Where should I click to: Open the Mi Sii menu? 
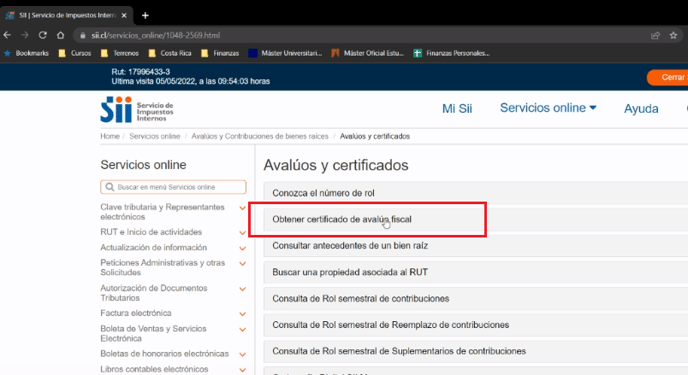tap(457, 108)
